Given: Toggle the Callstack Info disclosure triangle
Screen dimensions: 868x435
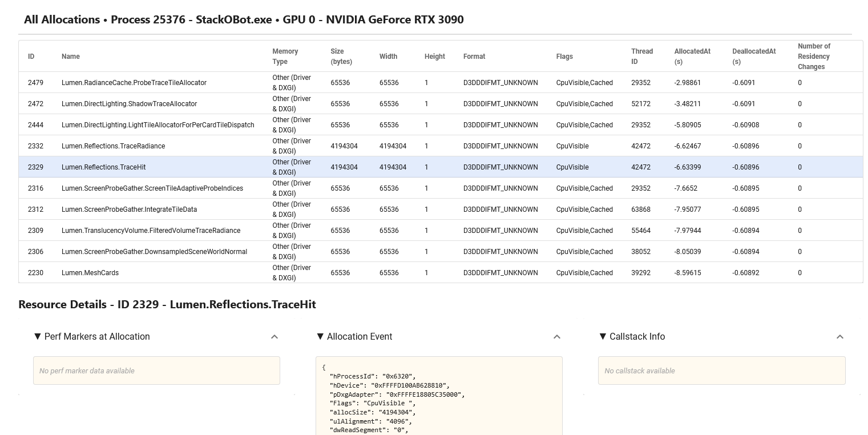Looking at the screenshot, I should [x=603, y=337].
